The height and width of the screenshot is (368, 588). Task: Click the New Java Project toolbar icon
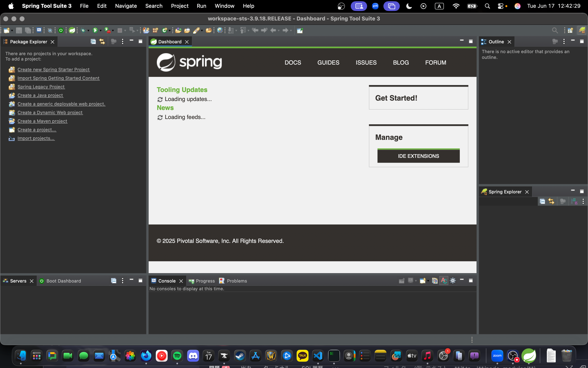pyautogui.click(x=146, y=30)
